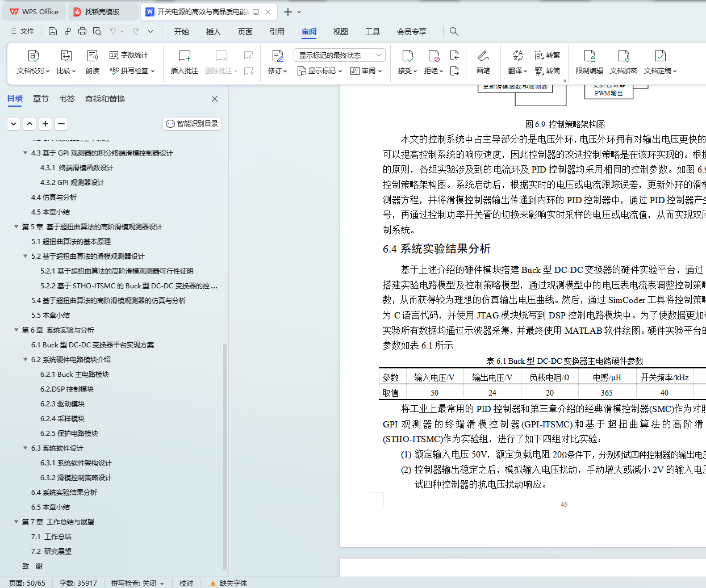Convert text with 转繁 button
This screenshot has width=706, height=588.
click(547, 55)
